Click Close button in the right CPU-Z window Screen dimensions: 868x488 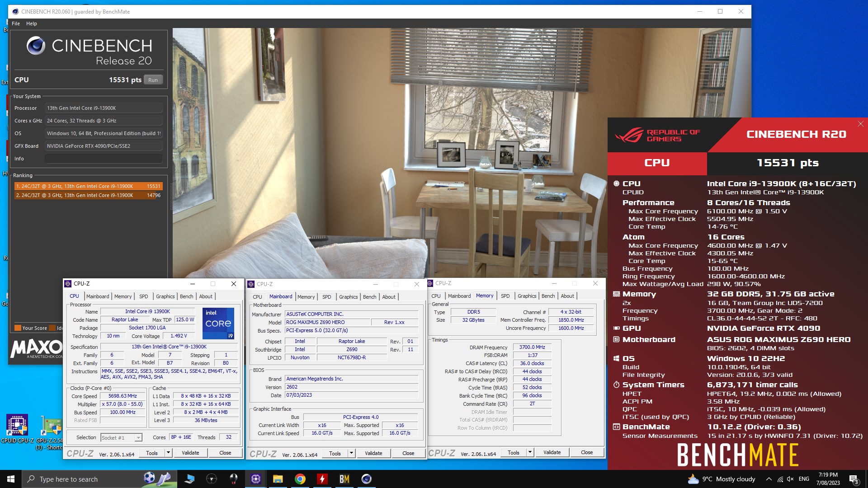click(x=587, y=452)
